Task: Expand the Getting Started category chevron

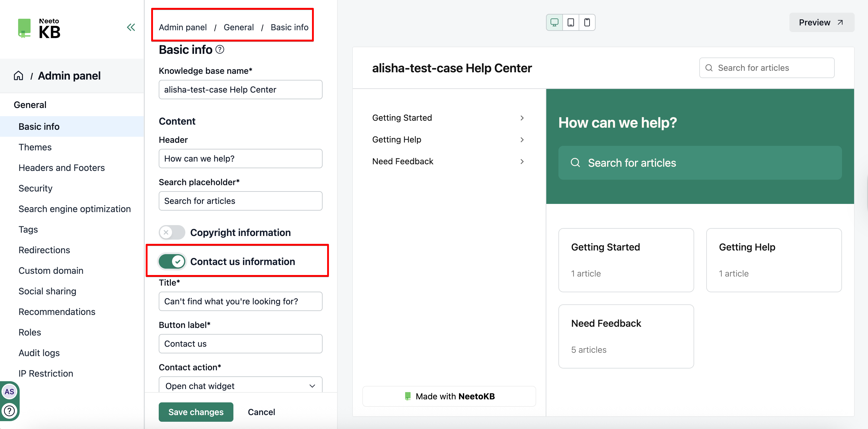Action: pyautogui.click(x=522, y=118)
